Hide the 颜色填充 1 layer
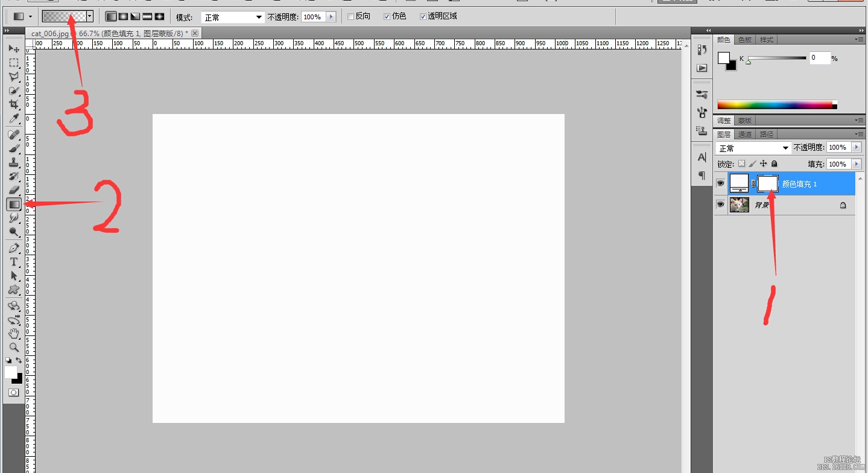This screenshot has height=473, width=868. point(720,183)
